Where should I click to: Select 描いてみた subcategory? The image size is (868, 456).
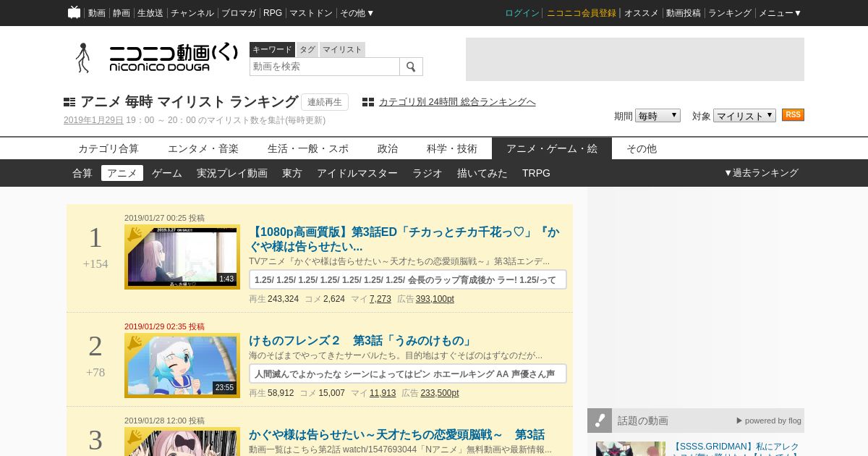pyautogui.click(x=482, y=173)
